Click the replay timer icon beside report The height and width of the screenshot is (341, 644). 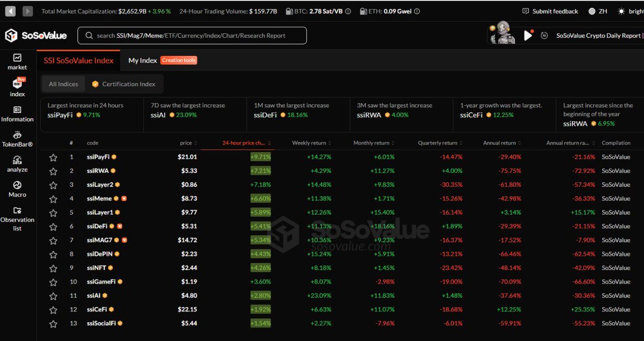click(x=544, y=35)
